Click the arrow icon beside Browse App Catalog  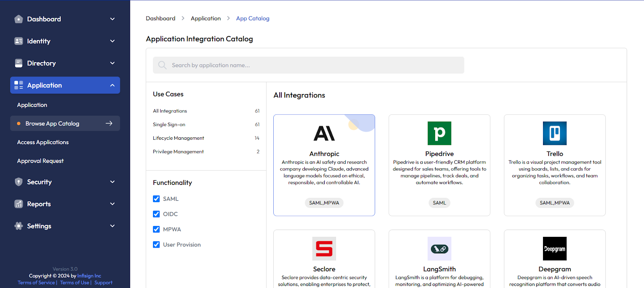(109, 123)
